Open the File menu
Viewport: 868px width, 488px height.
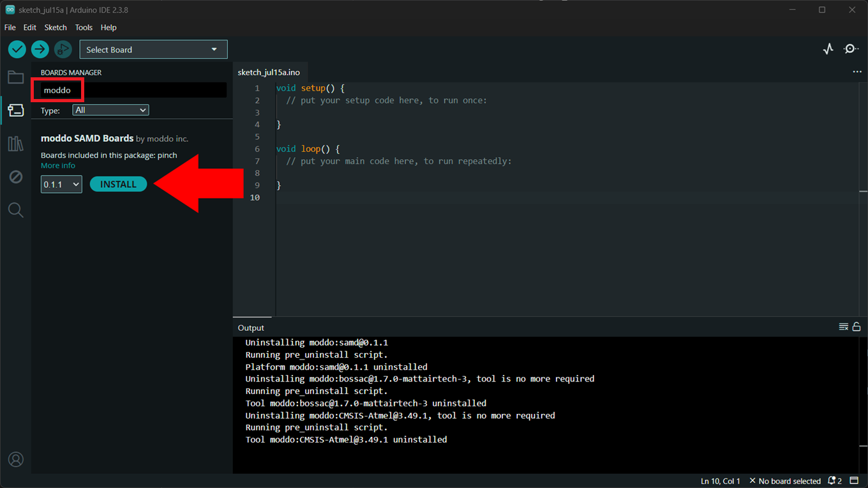point(10,27)
